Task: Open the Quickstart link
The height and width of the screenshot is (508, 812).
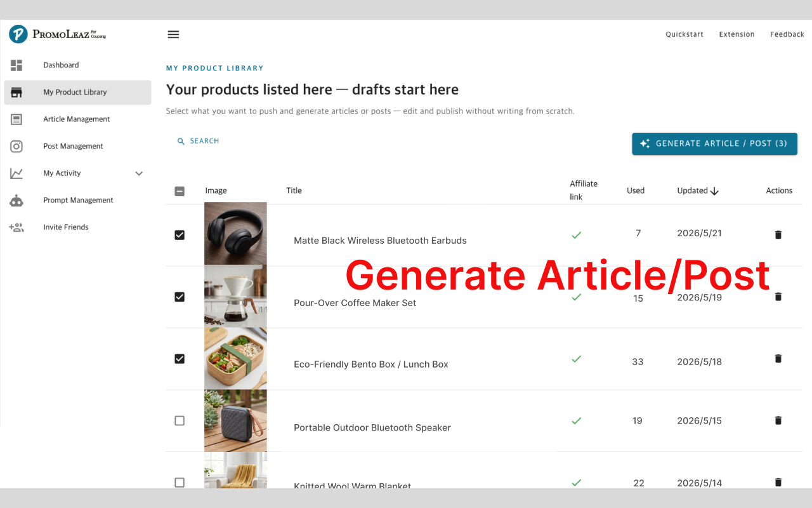Action: [684, 34]
